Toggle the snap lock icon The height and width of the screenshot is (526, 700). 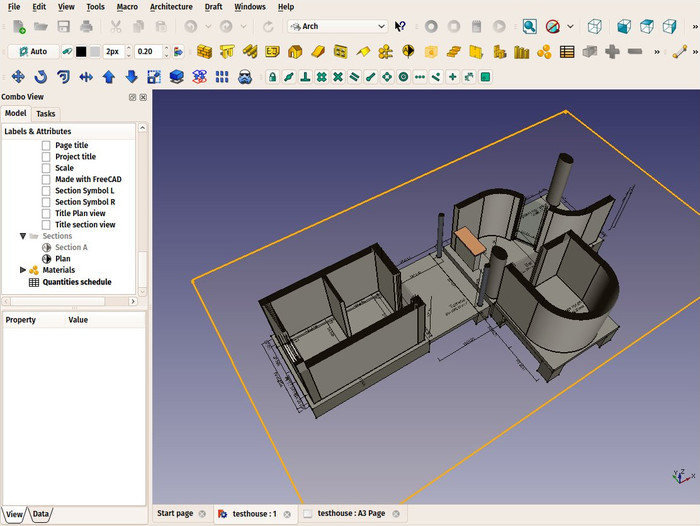click(272, 76)
